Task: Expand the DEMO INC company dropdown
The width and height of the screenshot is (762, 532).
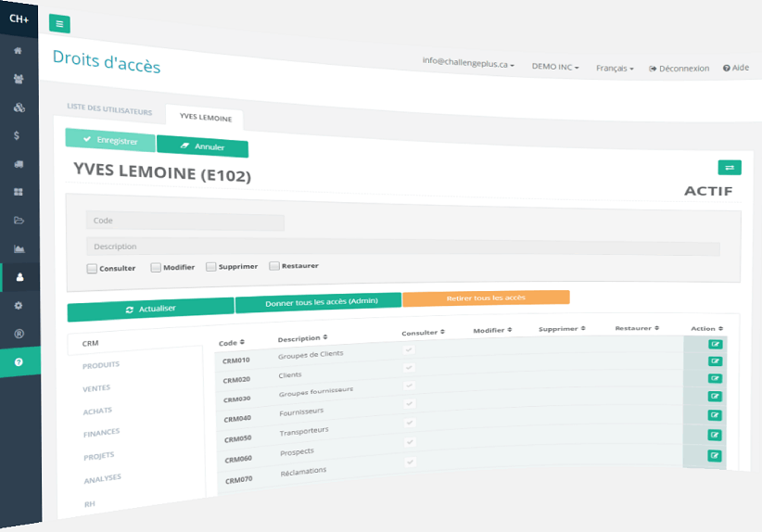Action: [x=554, y=67]
